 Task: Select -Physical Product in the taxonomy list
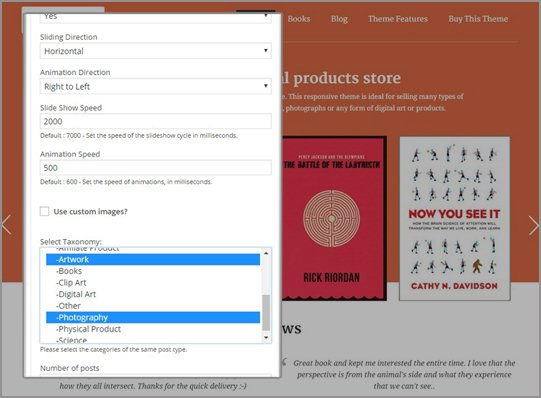(x=153, y=329)
